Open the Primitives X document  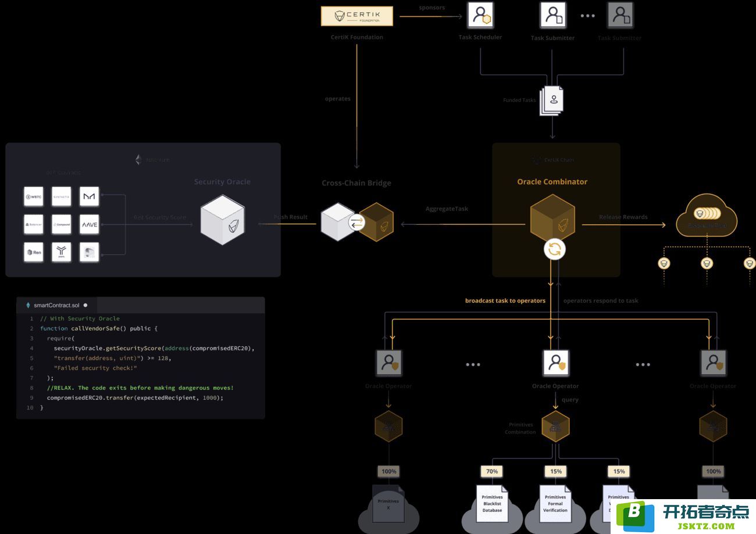(388, 503)
